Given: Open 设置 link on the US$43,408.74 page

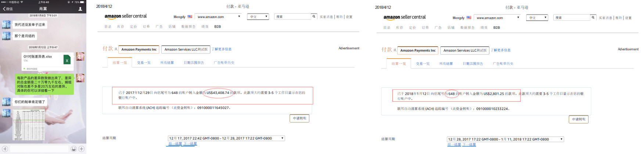Looking at the screenshot, I should point(349,17).
